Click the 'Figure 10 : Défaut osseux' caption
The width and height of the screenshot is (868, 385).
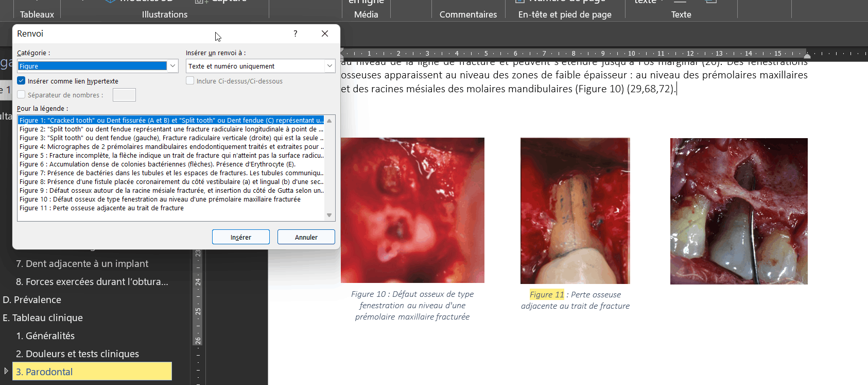point(412,305)
